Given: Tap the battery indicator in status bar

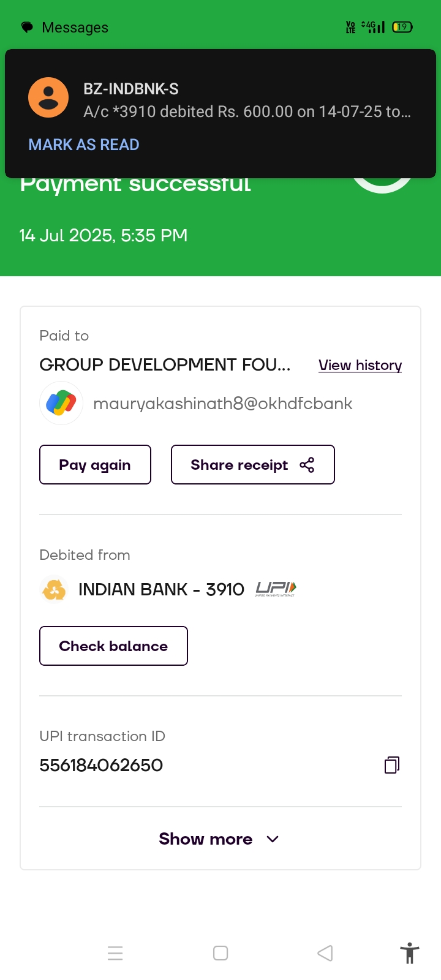Looking at the screenshot, I should click(402, 27).
